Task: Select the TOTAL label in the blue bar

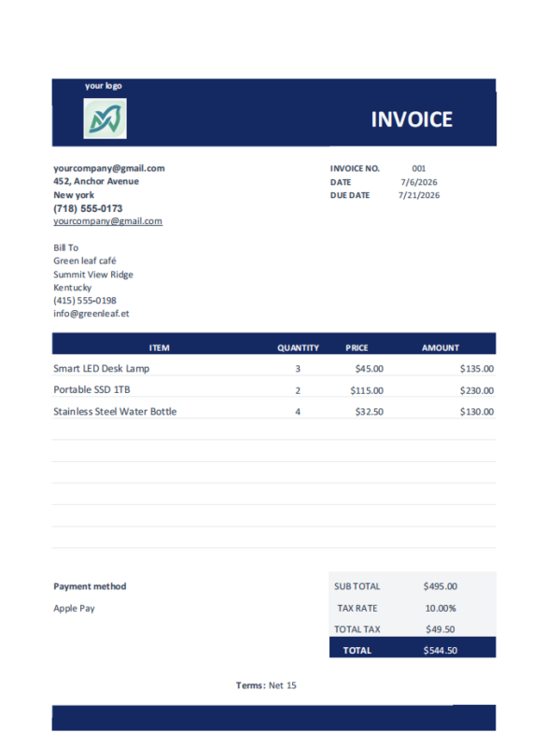Action: point(357,651)
